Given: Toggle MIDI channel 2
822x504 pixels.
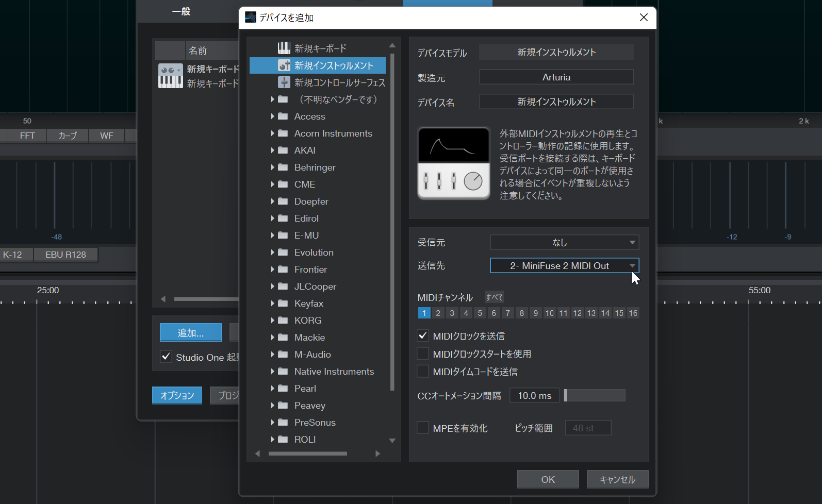Looking at the screenshot, I should pyautogui.click(x=438, y=313).
